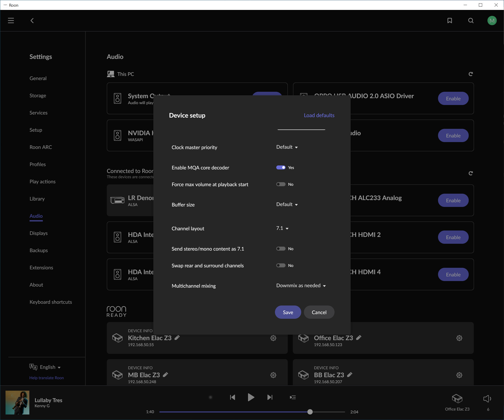Rename MB Elac Z3 with pencil icon
Screen dimensions: 504x420
click(165, 374)
